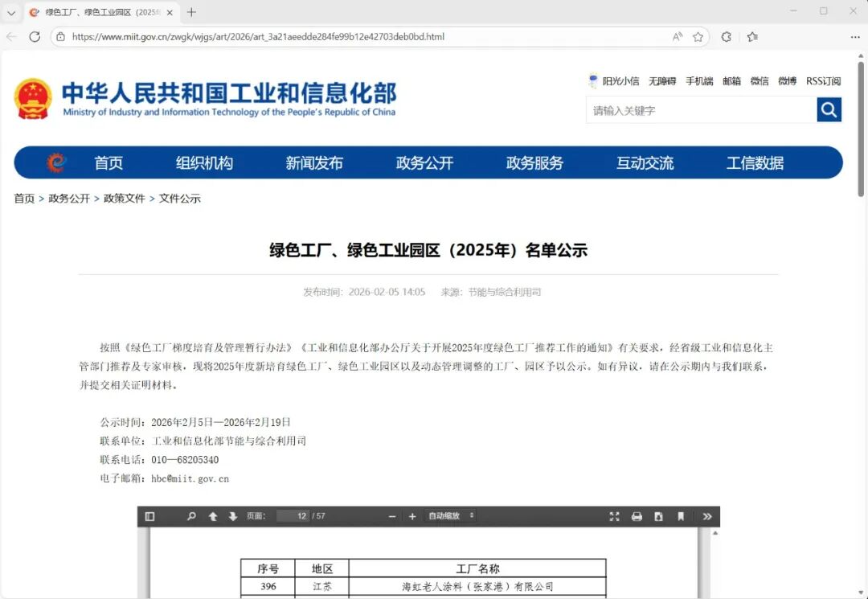
Task: Click the 政策文件 breadcrumb link
Action: pos(125,199)
